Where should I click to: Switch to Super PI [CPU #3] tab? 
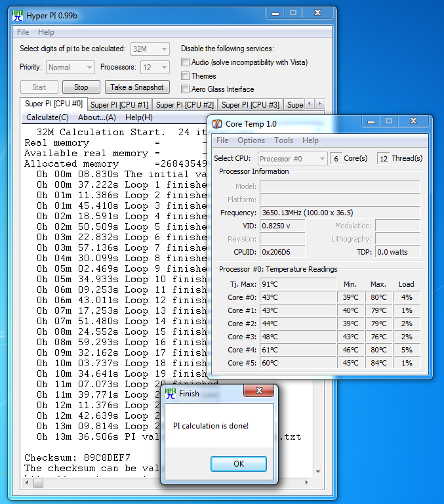click(251, 105)
